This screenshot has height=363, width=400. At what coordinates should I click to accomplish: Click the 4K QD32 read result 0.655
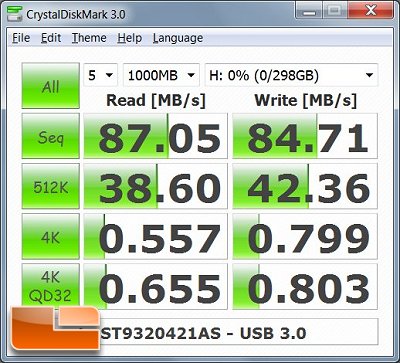tap(155, 287)
